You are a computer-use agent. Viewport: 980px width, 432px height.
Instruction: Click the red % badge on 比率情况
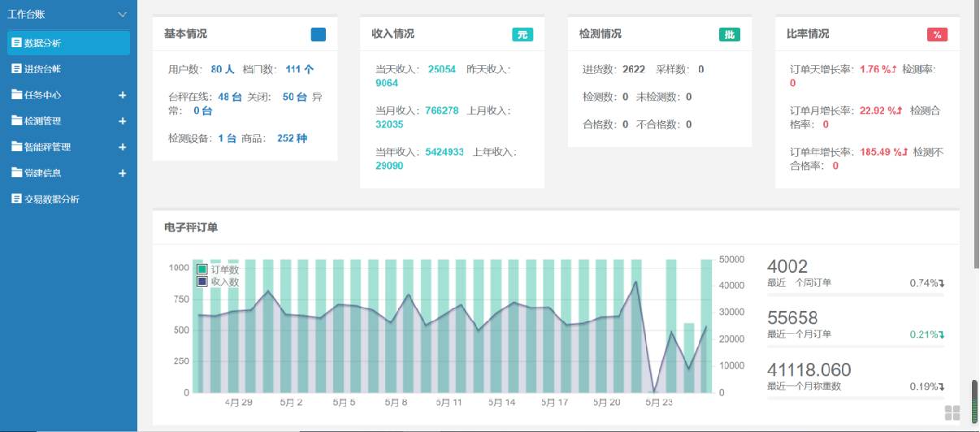point(937,35)
